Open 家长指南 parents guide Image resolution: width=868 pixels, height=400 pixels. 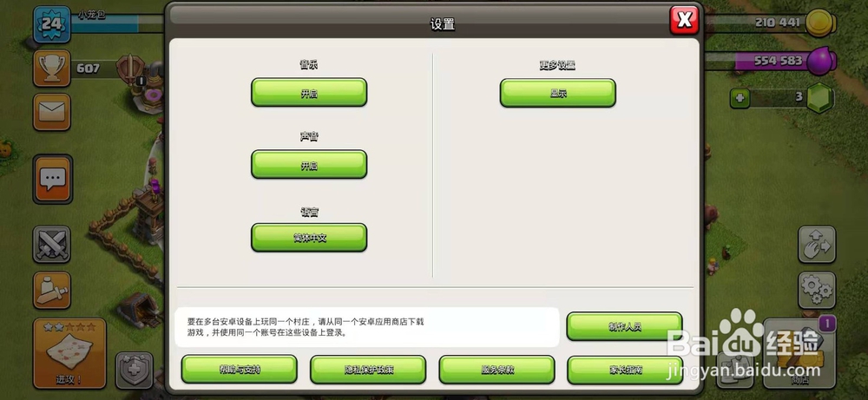pyautogui.click(x=625, y=369)
